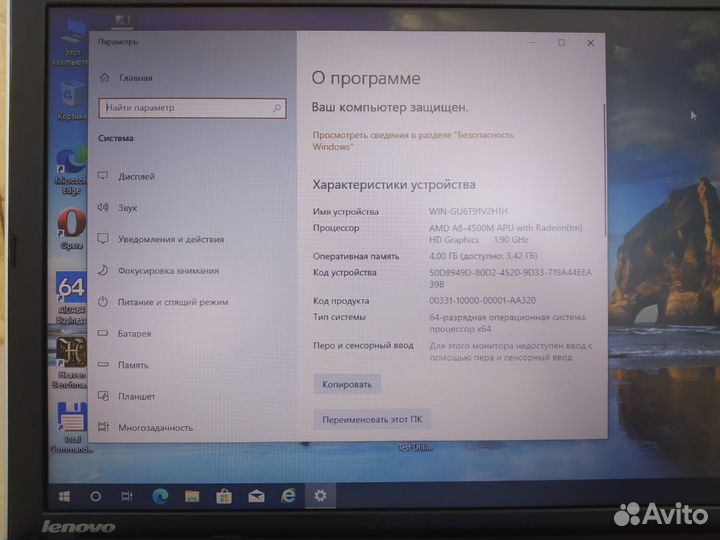Viewport: 720px width, 540px height.
Task: Launch Microsoft Edge from the taskbar
Action: pyautogui.click(x=160, y=496)
